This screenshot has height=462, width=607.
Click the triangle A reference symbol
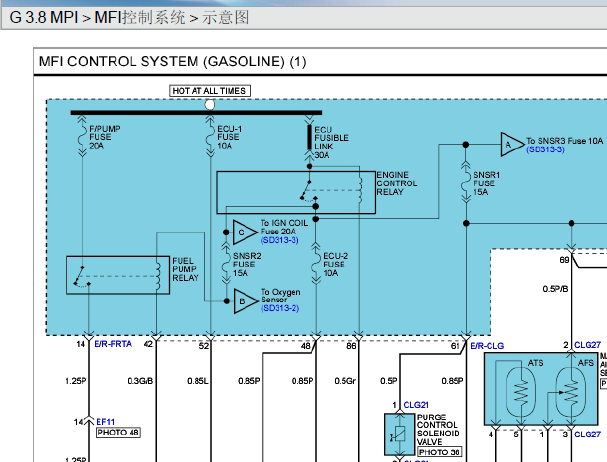pyautogui.click(x=512, y=144)
